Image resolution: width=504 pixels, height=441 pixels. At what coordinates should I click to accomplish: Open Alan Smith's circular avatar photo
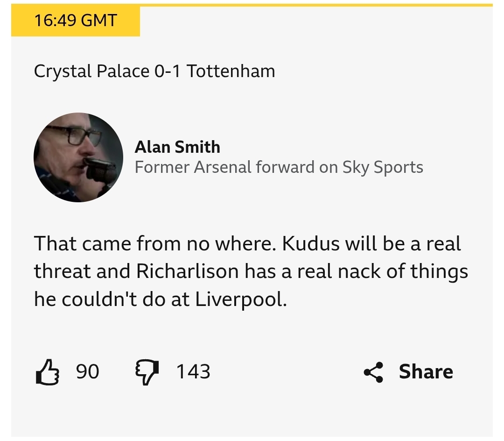click(x=78, y=157)
